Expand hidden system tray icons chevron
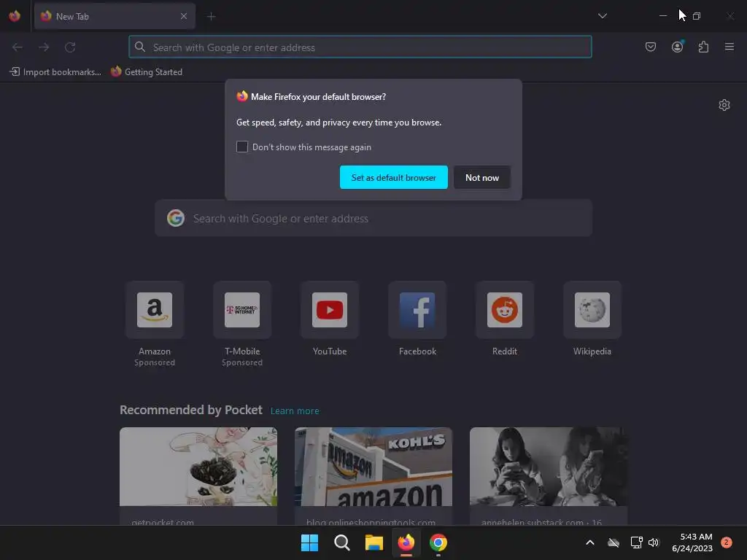Screen dimensions: 747x560 (589, 542)
